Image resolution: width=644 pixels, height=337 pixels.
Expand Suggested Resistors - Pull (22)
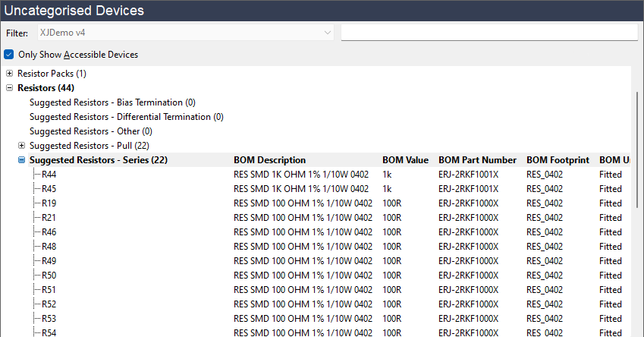(x=21, y=146)
